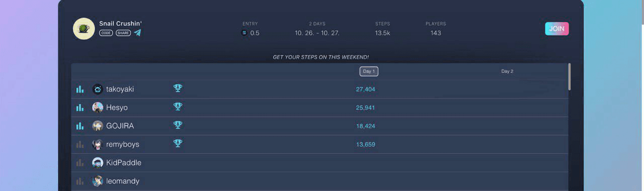
Task: Join the challenge with JOIN button
Action: point(556,29)
